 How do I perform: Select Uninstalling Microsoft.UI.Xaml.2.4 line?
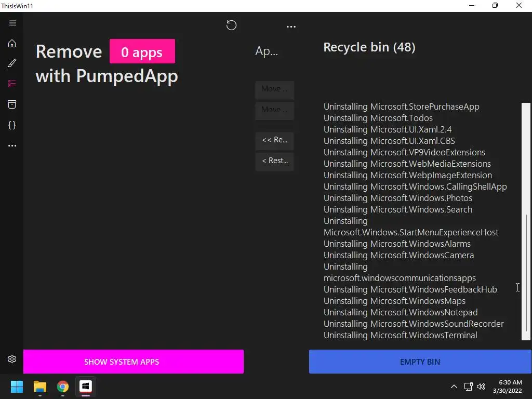(388, 129)
